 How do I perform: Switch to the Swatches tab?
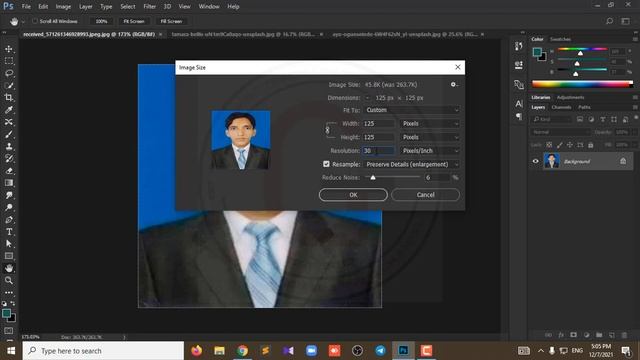tap(560, 39)
